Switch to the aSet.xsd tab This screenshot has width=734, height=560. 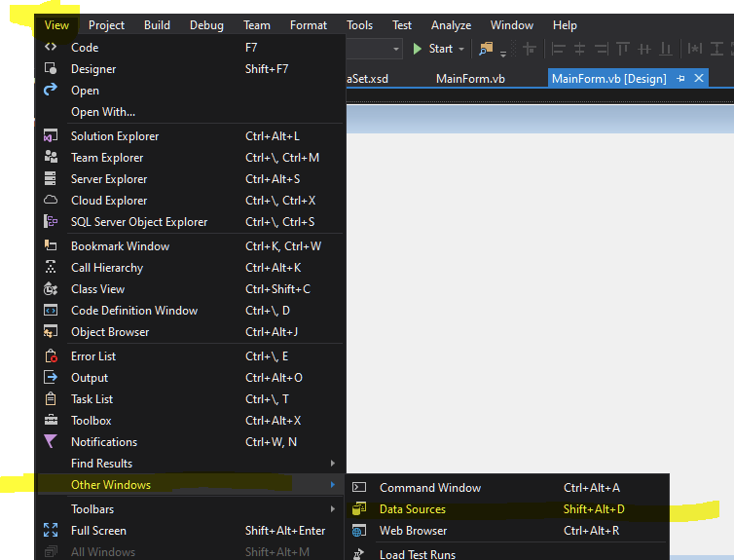click(367, 79)
